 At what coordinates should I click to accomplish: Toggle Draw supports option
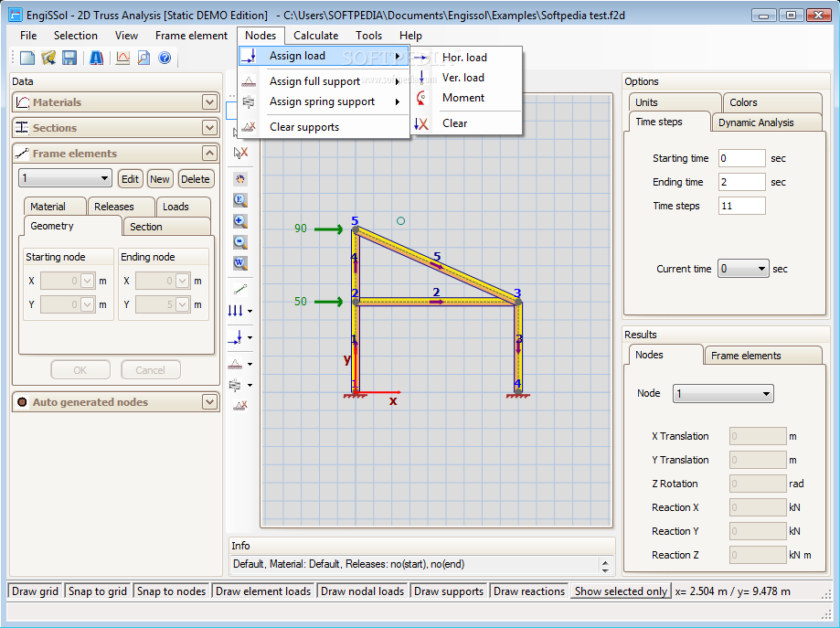click(449, 591)
